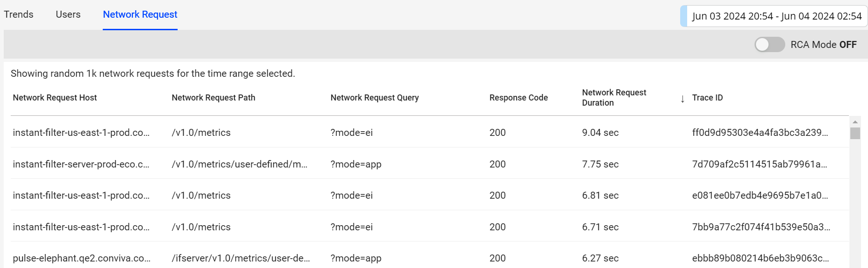Click the /v1.0/metrics/user-defined path cell
Image resolution: width=868 pixels, height=268 pixels.
pyautogui.click(x=239, y=164)
